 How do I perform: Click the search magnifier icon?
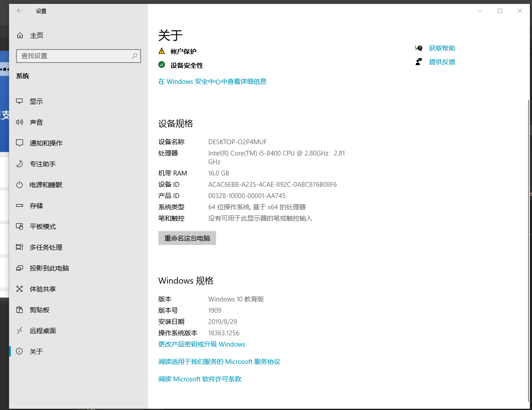(135, 56)
